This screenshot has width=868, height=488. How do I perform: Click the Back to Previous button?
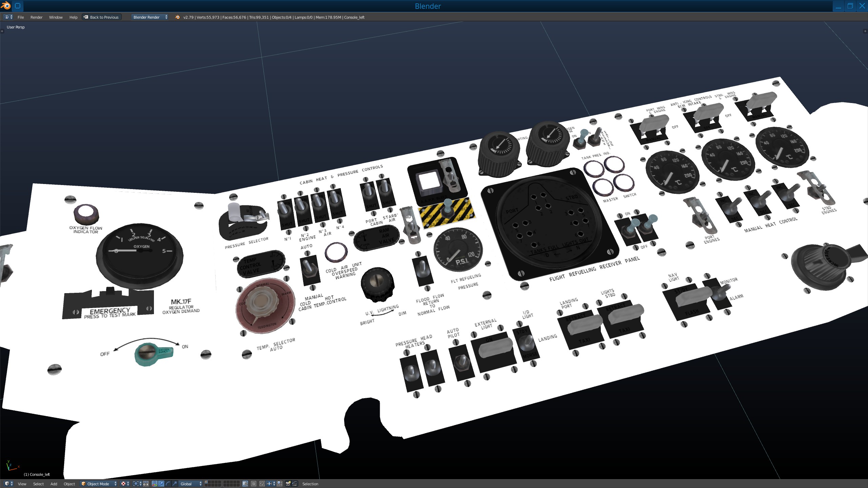pyautogui.click(x=101, y=17)
